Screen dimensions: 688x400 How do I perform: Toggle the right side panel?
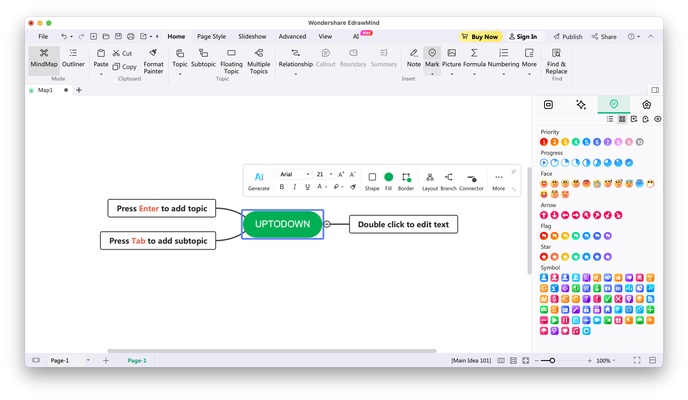tap(655, 90)
